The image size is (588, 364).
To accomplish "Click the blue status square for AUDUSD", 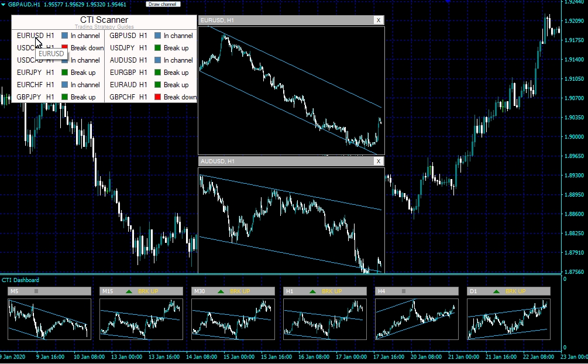I will (x=157, y=60).
